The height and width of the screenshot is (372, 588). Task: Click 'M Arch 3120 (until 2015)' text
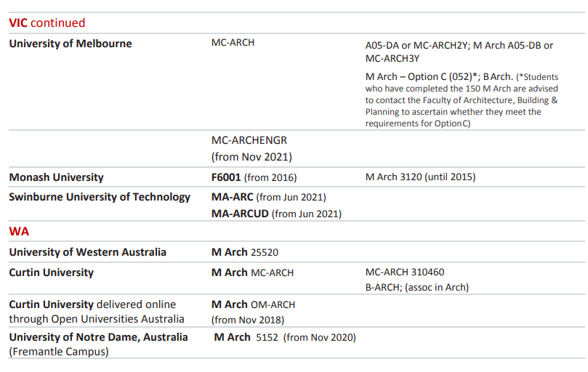[x=420, y=177]
